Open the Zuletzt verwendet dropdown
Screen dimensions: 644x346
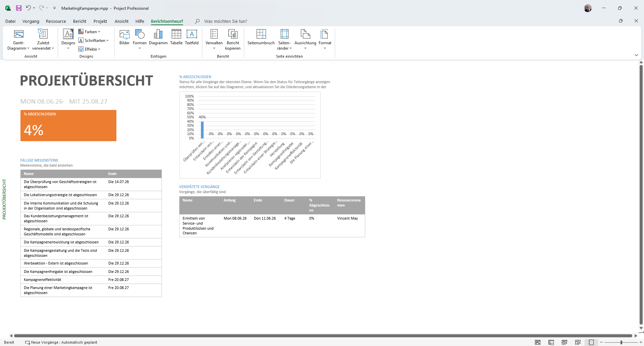[43, 40]
